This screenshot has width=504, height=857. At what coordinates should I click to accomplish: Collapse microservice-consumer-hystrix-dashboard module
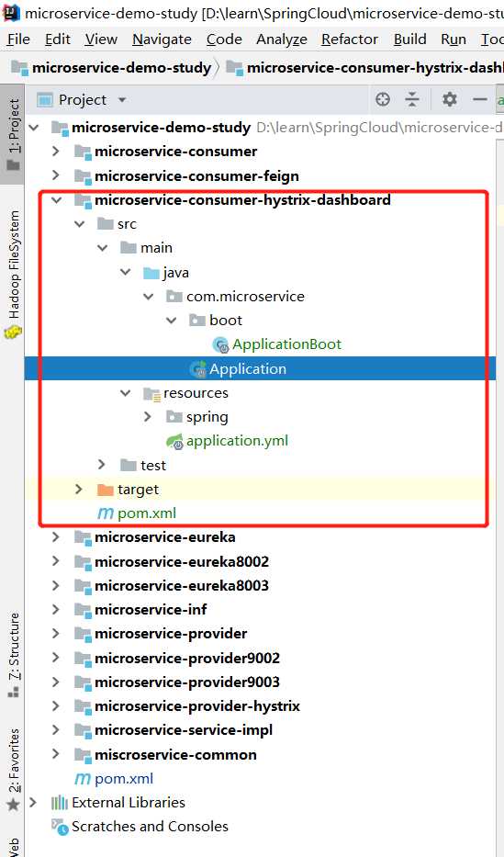56,200
